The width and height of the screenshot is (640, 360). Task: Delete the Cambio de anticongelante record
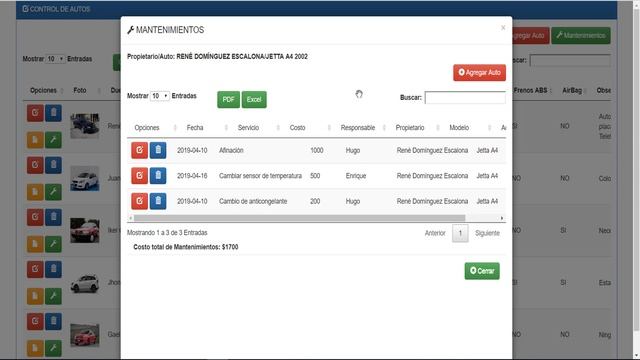(158, 201)
